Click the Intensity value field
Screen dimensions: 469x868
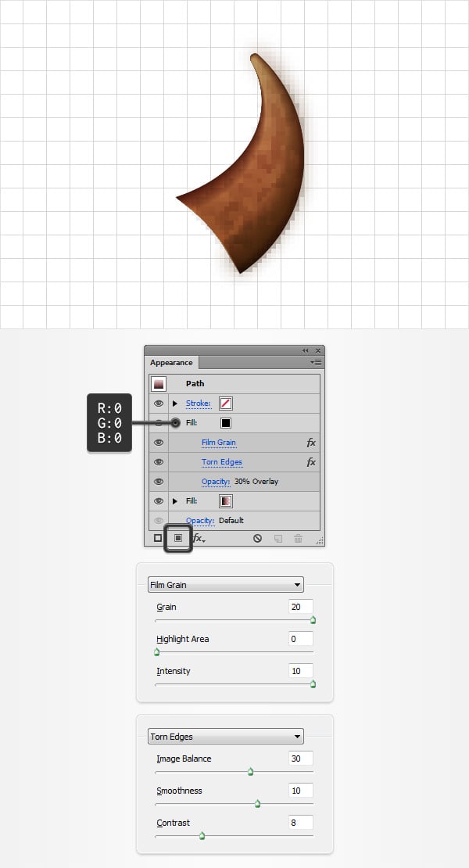[x=301, y=671]
